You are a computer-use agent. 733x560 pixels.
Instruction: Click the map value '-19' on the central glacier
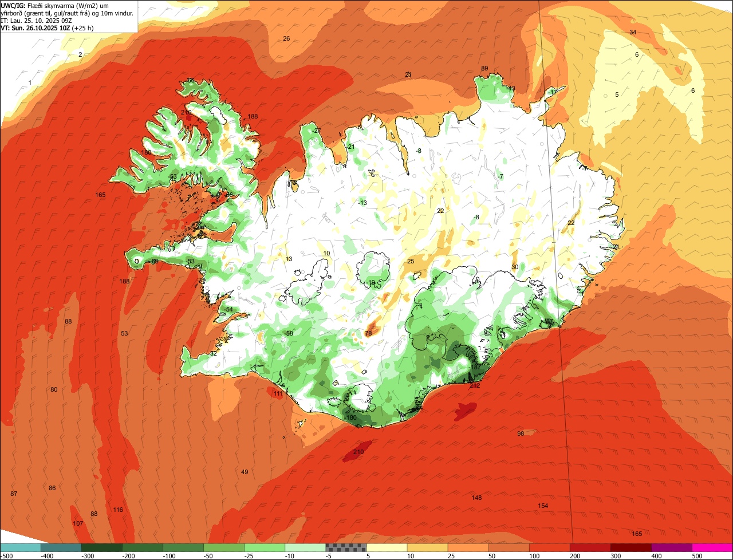coord(371,283)
